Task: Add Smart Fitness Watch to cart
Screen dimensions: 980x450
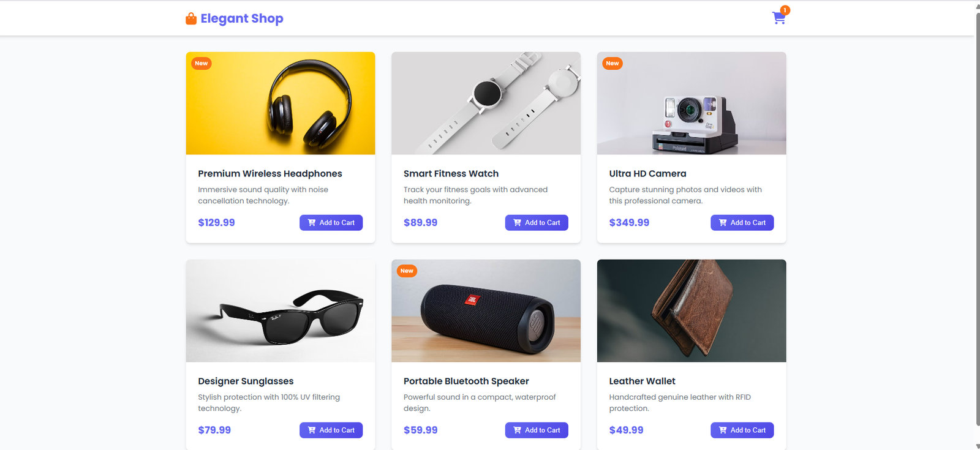Action: 537,223
